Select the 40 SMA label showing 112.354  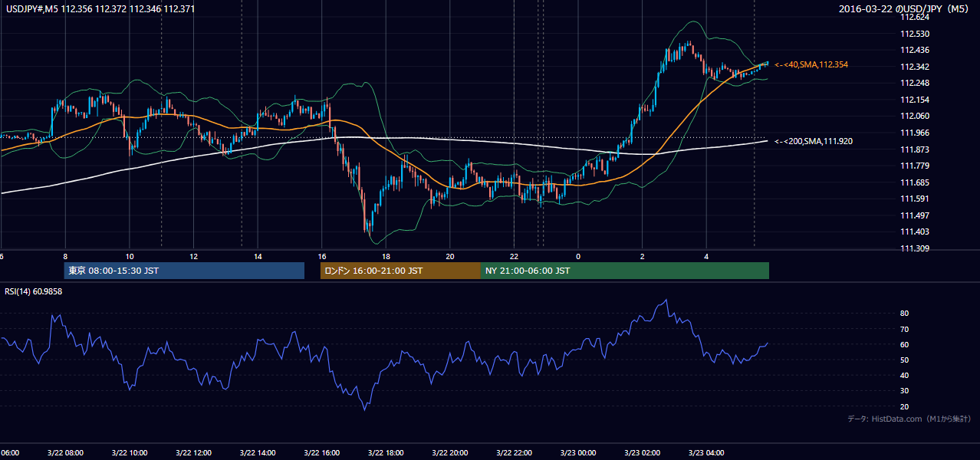[x=811, y=65]
